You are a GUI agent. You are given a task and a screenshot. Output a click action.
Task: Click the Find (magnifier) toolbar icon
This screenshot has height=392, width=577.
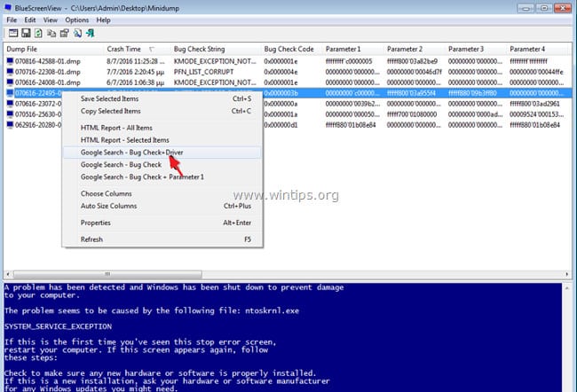tap(77, 33)
